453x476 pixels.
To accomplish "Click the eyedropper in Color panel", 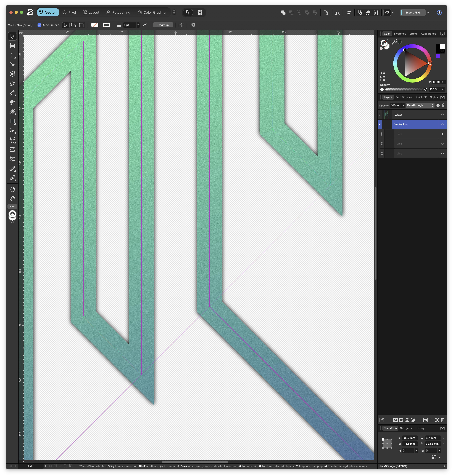I will (x=395, y=42).
